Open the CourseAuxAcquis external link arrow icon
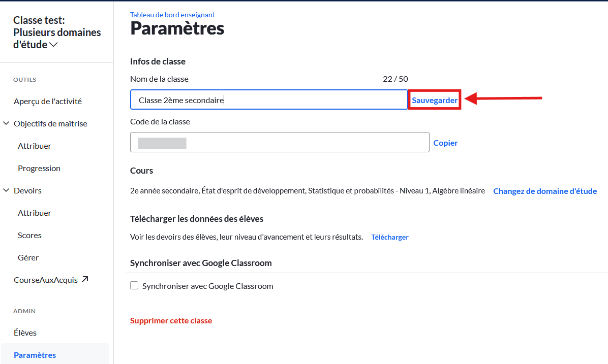Image resolution: width=608 pixels, height=364 pixels. click(x=85, y=279)
